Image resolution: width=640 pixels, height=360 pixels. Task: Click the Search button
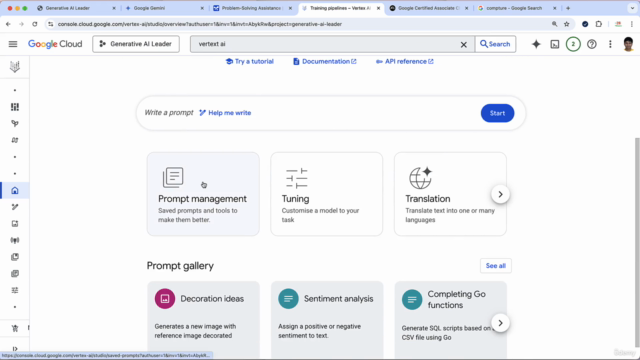pos(495,44)
